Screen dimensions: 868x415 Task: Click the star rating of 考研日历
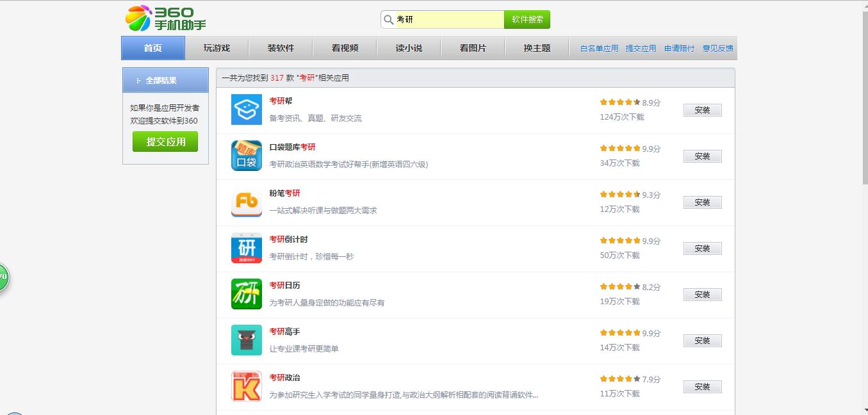620,287
